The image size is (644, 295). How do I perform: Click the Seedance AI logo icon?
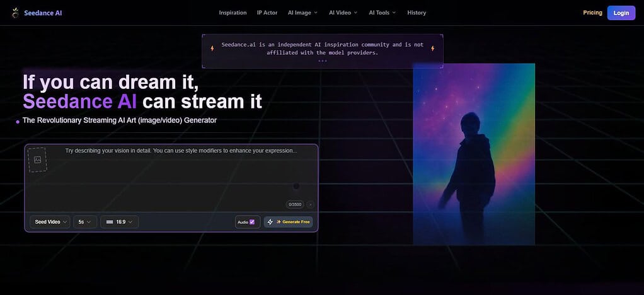point(15,13)
